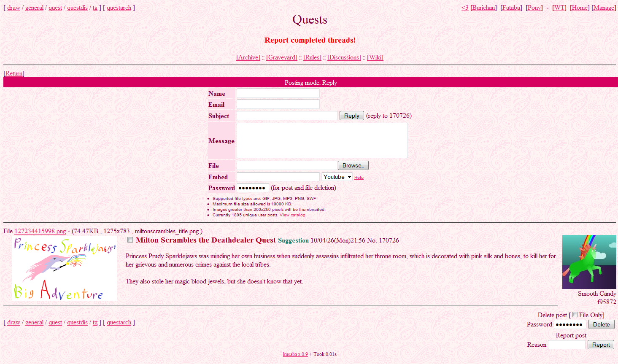The image size is (618, 364).
Task: Open the View catalog link
Action: point(292,215)
